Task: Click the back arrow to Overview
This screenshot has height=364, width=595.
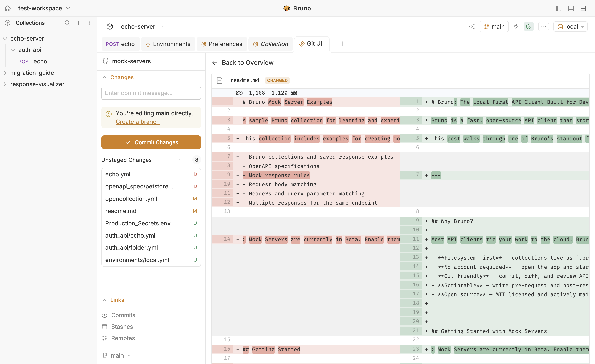Action: pos(214,63)
